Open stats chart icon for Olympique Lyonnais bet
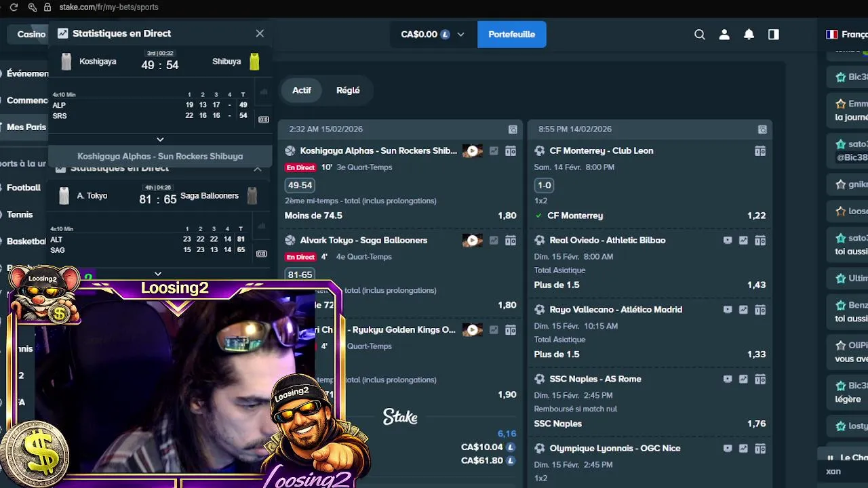This screenshot has height=488, width=868. click(743, 448)
